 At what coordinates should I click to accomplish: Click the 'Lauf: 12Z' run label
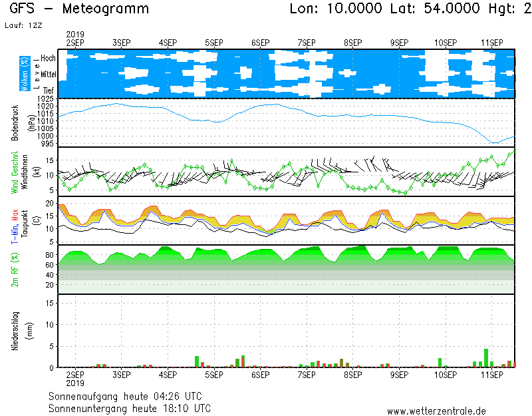pos(23,25)
